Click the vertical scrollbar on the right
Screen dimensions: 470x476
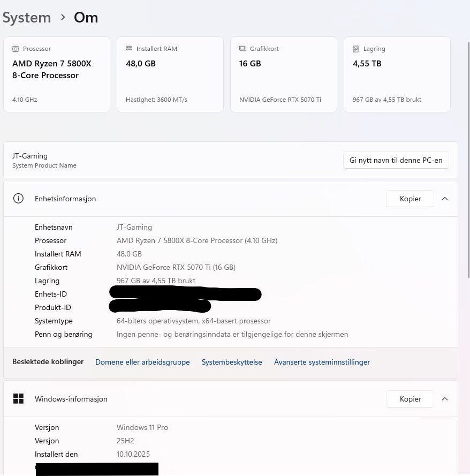[x=468, y=161]
